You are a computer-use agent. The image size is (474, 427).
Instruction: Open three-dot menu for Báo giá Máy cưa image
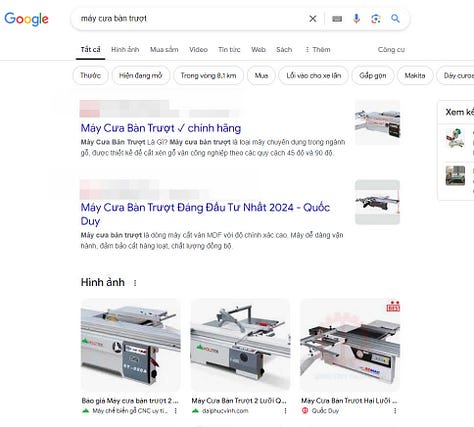click(x=176, y=411)
